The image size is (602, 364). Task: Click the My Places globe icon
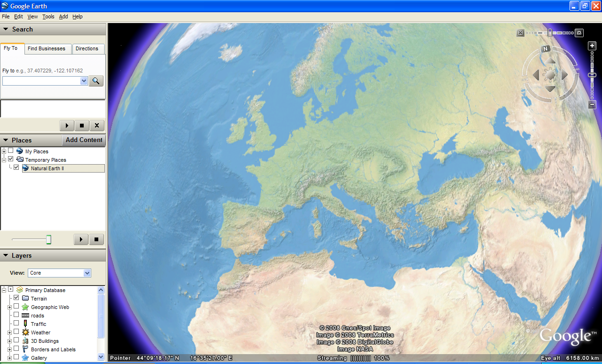click(x=20, y=151)
